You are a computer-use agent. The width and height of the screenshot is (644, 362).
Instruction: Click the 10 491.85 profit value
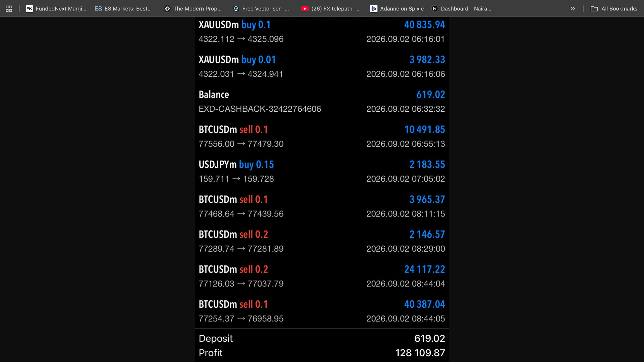tap(424, 129)
